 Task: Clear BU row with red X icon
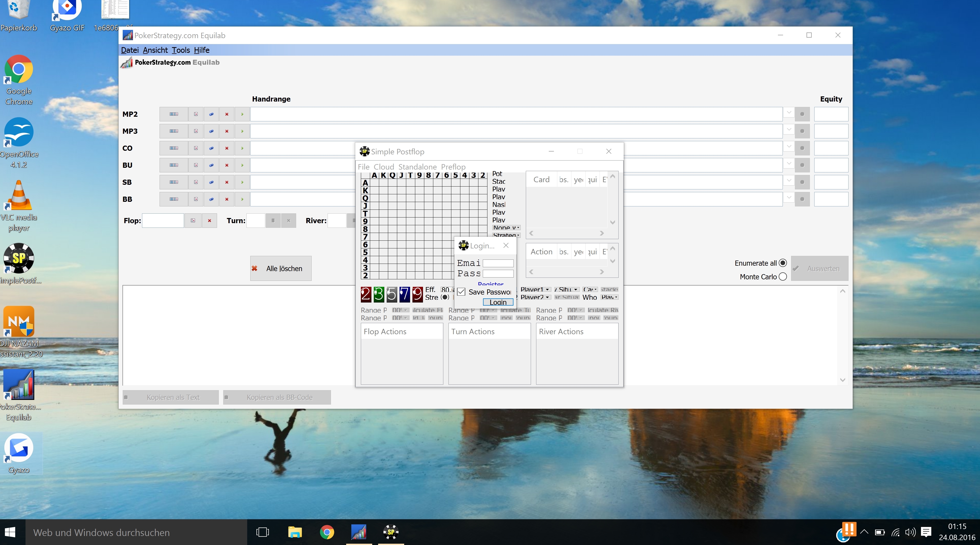tap(227, 165)
